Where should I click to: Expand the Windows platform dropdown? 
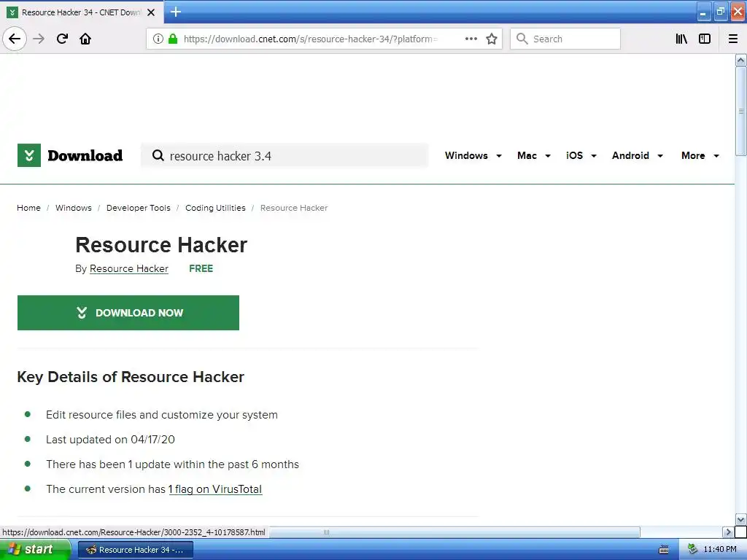(473, 155)
